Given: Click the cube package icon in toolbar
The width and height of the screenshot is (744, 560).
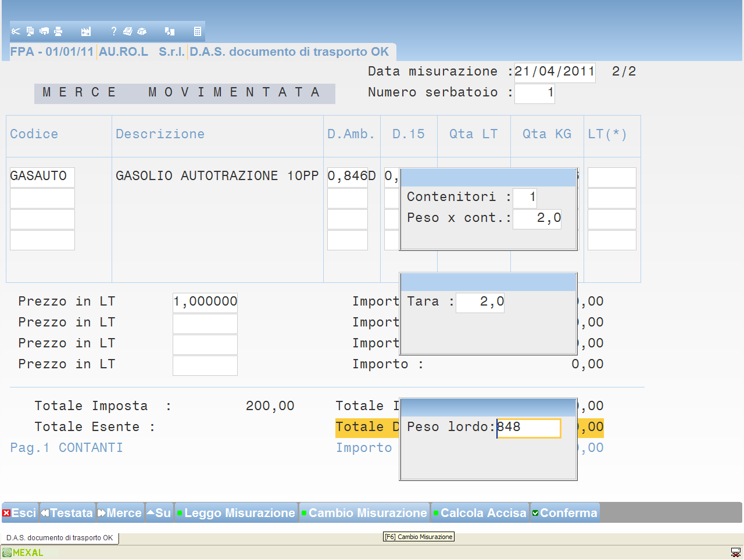Looking at the screenshot, I should (x=142, y=31).
